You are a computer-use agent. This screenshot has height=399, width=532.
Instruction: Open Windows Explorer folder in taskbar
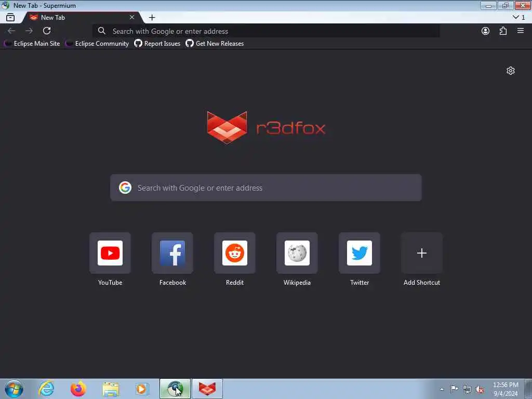[110, 389]
